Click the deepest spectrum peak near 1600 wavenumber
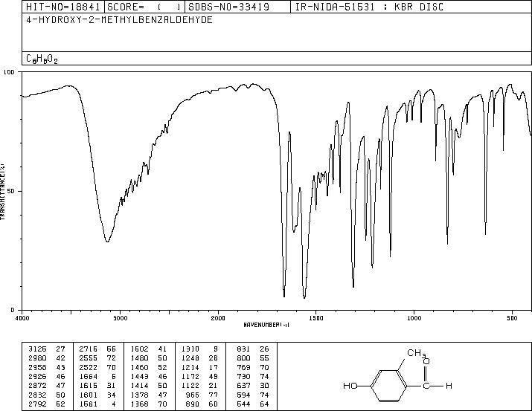 pyautogui.click(x=304, y=297)
